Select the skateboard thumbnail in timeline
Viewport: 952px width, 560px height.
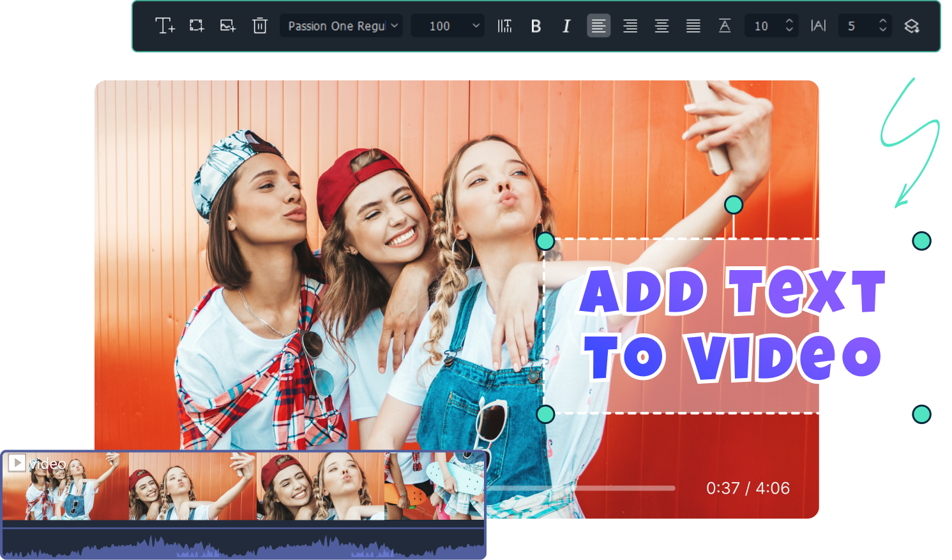click(x=434, y=486)
